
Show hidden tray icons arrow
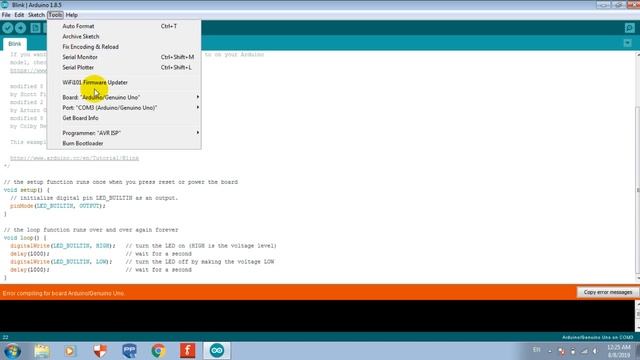pyautogui.click(x=550, y=351)
